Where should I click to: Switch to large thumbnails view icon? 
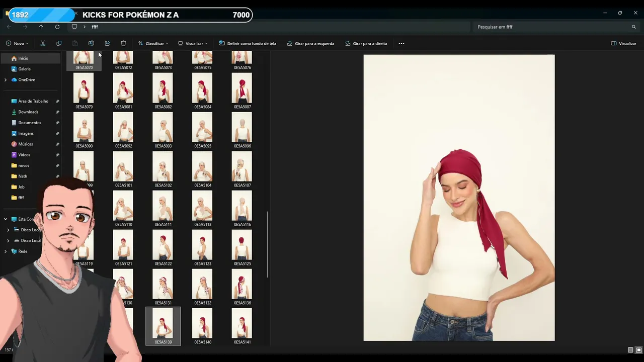tap(639, 350)
